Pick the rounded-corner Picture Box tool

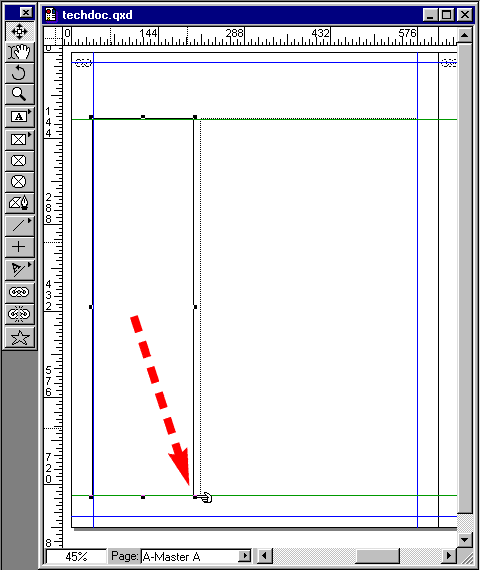coord(20,161)
